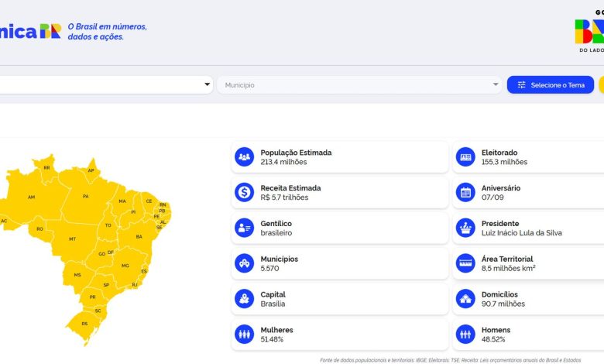Click the Gentílico person card icon
This screenshot has width=604, height=364.
point(244,228)
